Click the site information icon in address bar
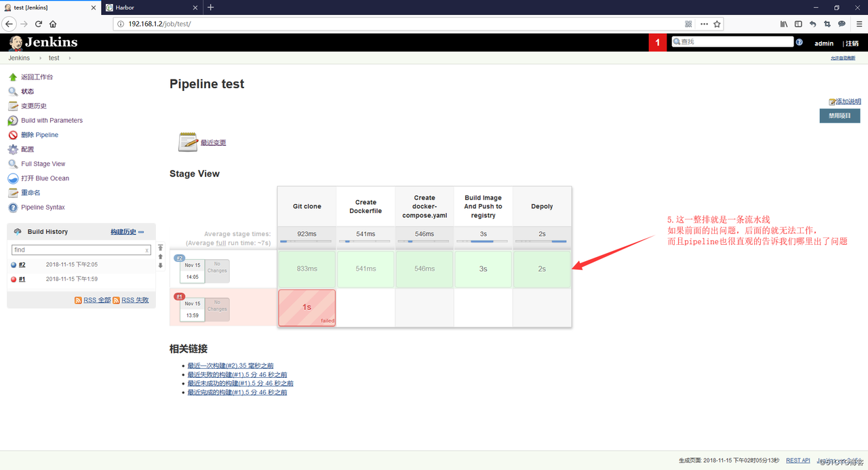 pyautogui.click(x=121, y=24)
